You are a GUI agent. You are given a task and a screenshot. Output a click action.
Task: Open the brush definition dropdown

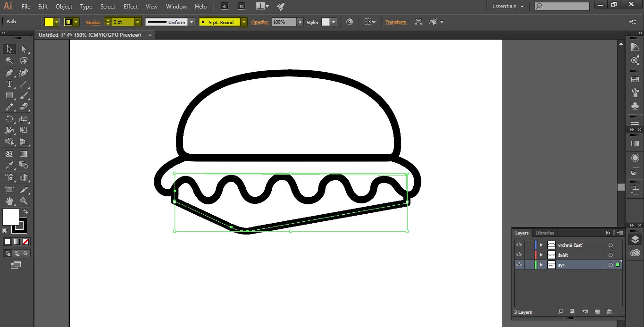[243, 22]
